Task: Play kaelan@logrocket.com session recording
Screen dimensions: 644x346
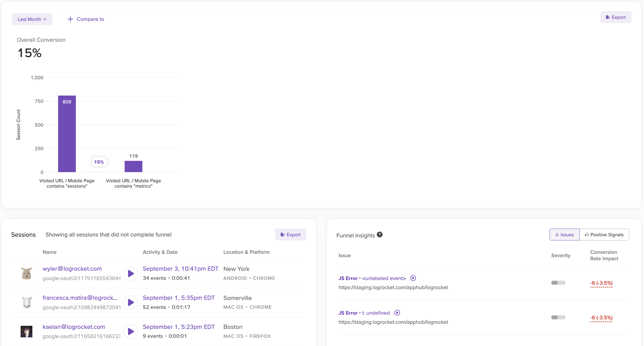Action: coord(130,332)
